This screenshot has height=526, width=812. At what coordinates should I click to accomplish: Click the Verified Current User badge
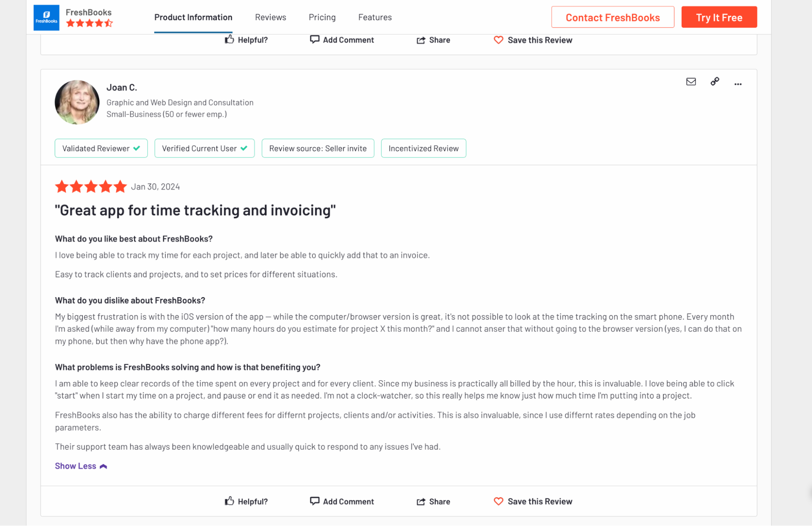tap(205, 148)
